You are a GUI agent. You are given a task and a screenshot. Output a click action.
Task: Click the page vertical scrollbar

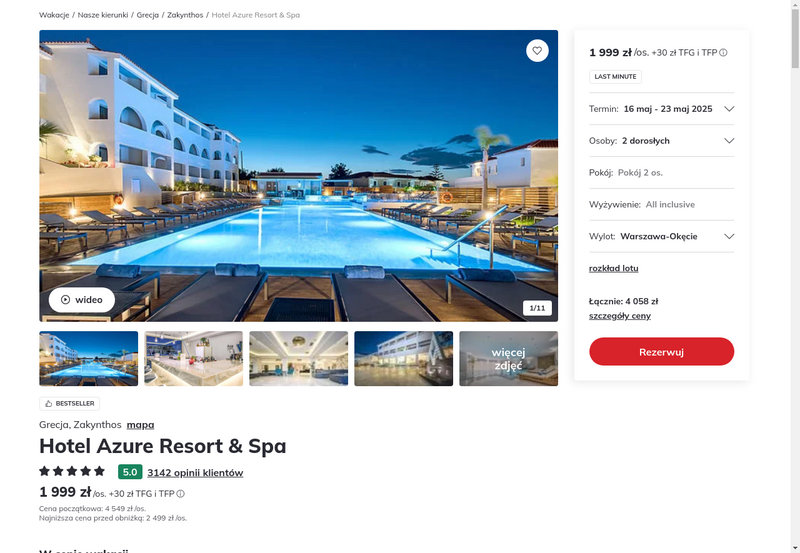[795, 276]
